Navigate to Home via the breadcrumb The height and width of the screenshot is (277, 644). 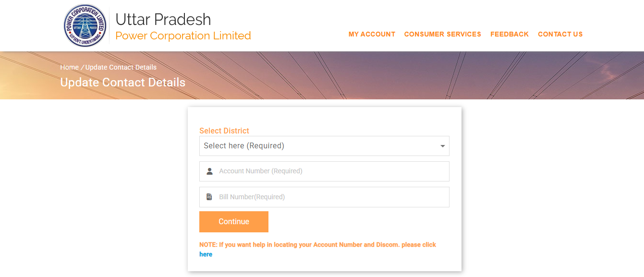pyautogui.click(x=69, y=67)
